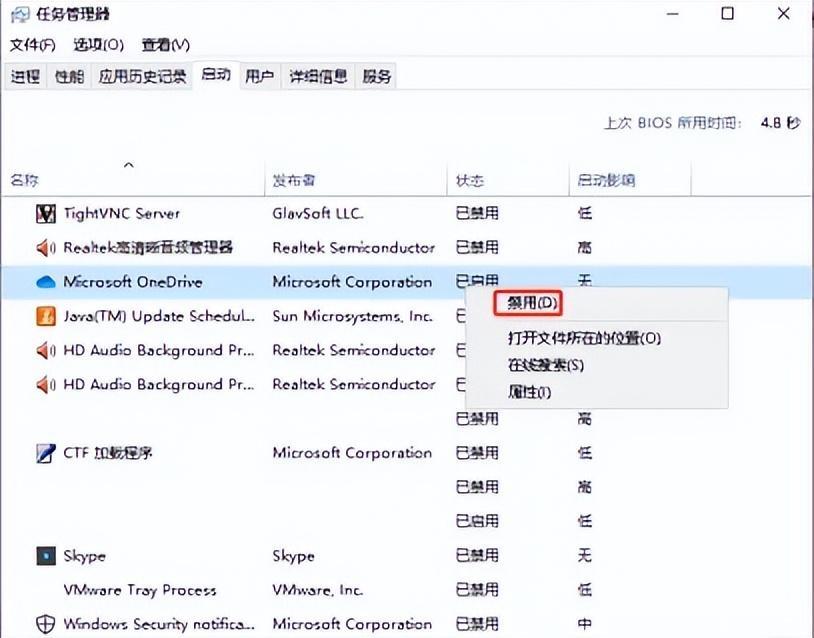The height and width of the screenshot is (638, 814).
Task: Select Microsoft OneDrive entry name
Action: (x=133, y=282)
